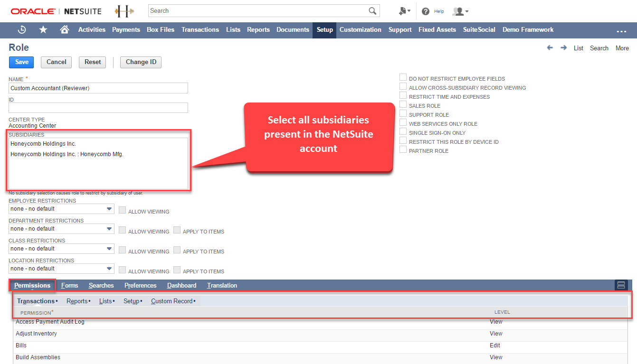Image resolution: width=637 pixels, height=364 pixels.
Task: Check the Sales Role checkbox
Action: 403,104
